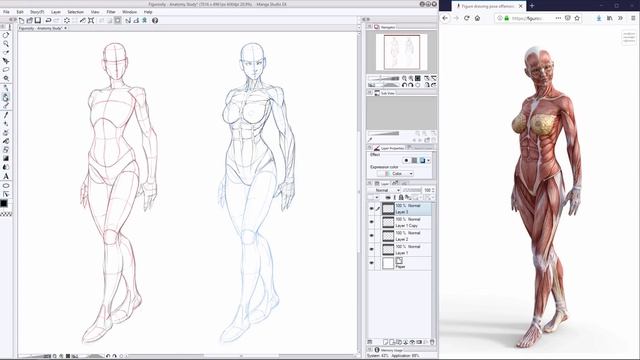640x360 pixels.
Task: Hide Layer 3 with its eye icon
Action: (x=371, y=209)
